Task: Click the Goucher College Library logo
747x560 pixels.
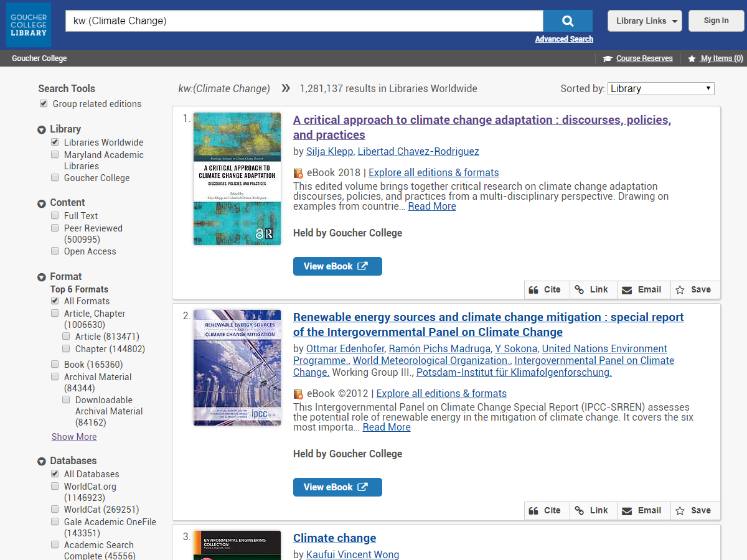Action: pyautogui.click(x=29, y=25)
